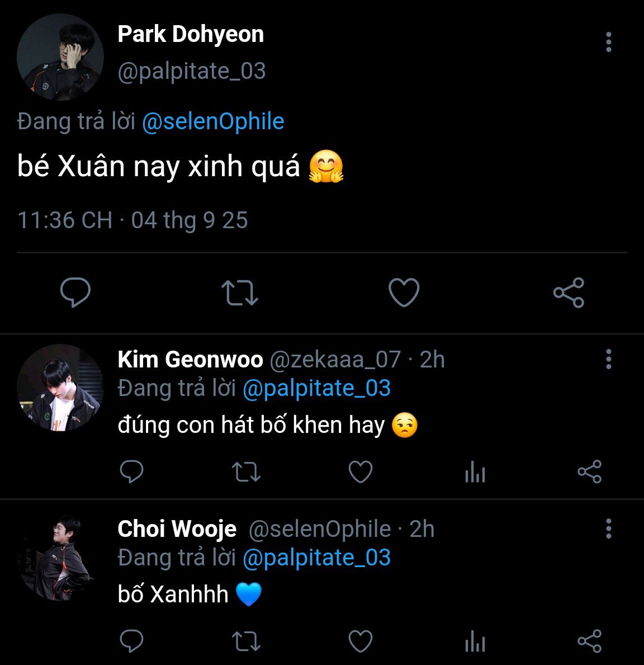Open more options for Choi Wooje's reply

coord(608,529)
